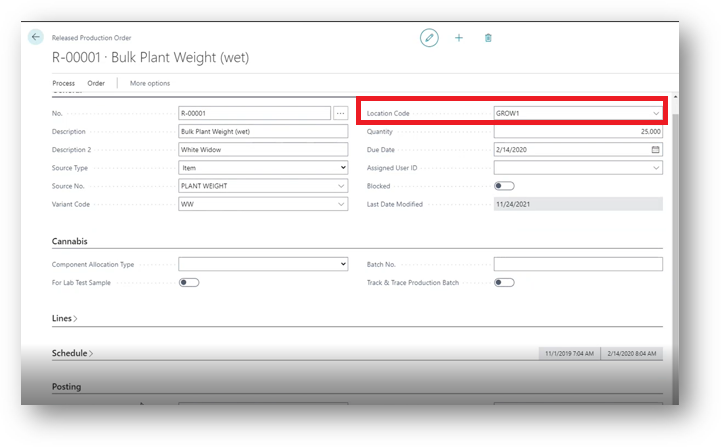Open the Process menu
The height and width of the screenshot is (447, 721).
coord(63,83)
